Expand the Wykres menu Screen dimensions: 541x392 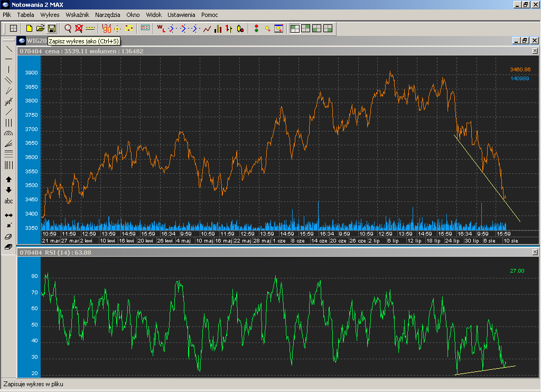(x=50, y=15)
